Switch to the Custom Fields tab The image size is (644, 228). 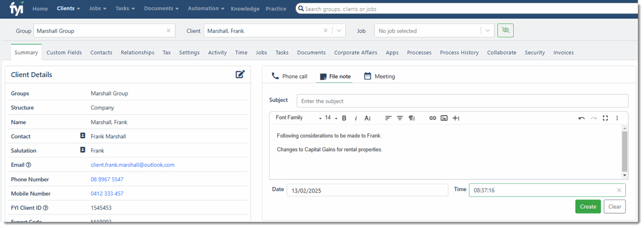64,52
